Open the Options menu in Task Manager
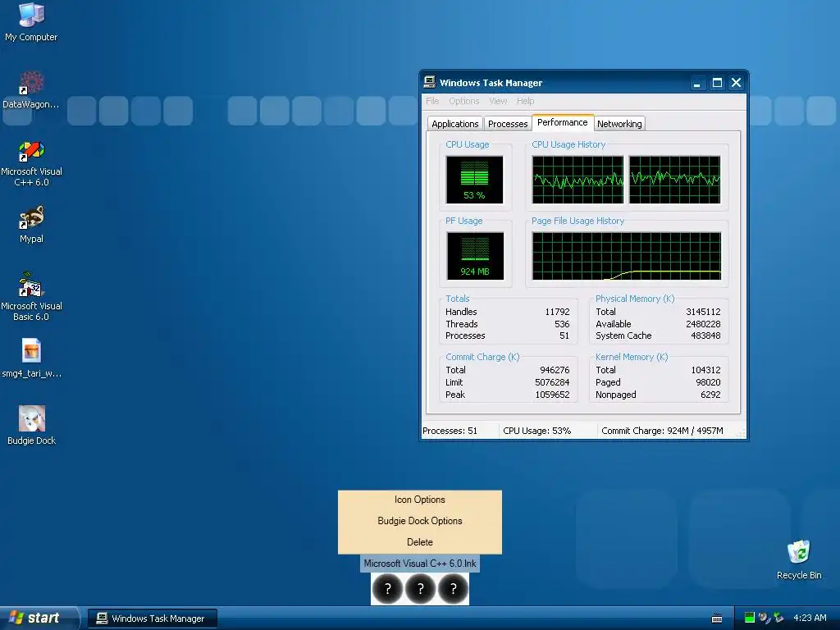 point(464,101)
